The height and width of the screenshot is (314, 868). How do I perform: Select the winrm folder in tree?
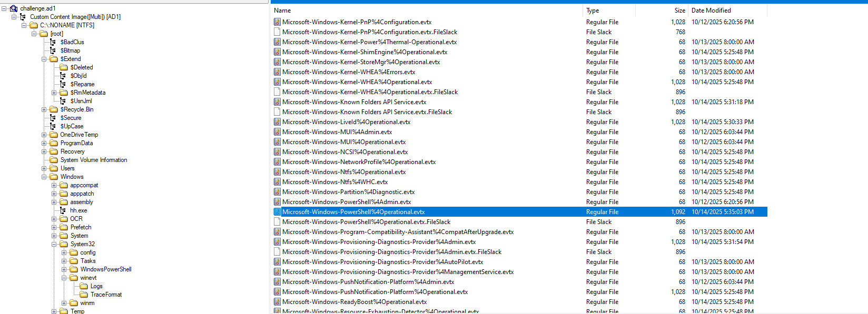click(x=87, y=303)
